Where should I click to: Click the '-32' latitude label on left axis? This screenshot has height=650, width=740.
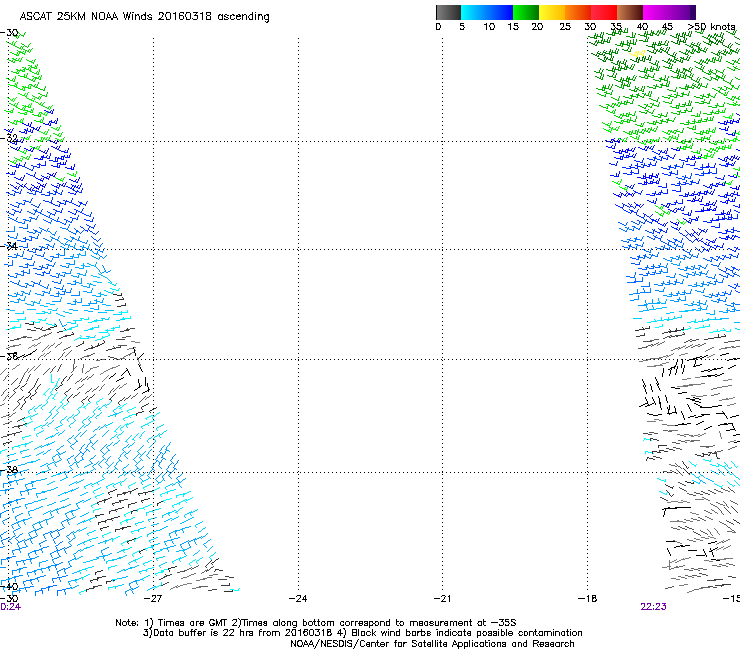(x=9, y=138)
